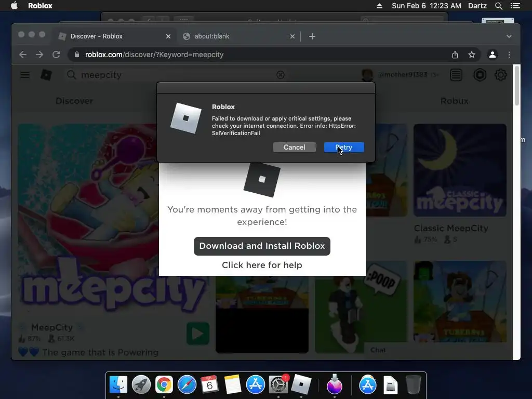Switch to the Discover - Roblox tab
This screenshot has height=399, width=532.
(114, 36)
